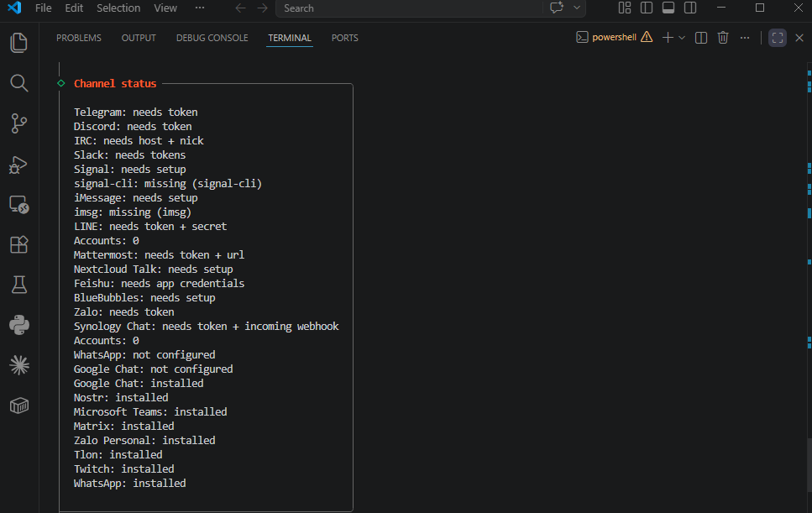Click the green diamond command marker
Screen dimensions: 812x513
pos(61,83)
